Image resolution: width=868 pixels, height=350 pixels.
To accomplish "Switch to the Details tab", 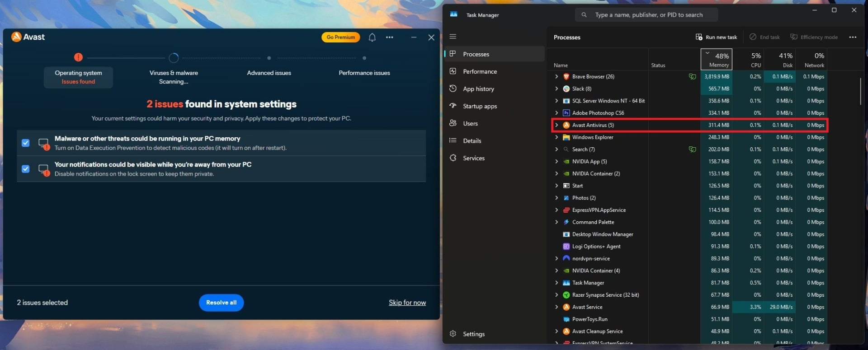I will pos(495,141).
